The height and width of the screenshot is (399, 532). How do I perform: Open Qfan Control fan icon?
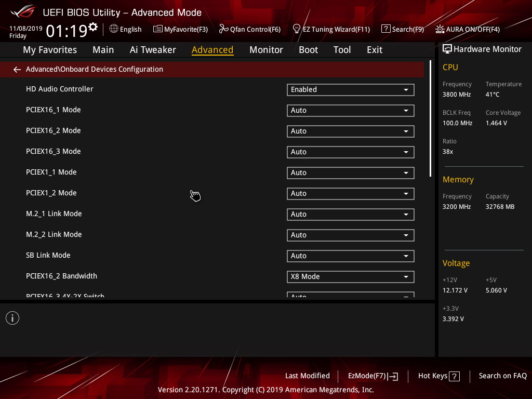click(223, 29)
